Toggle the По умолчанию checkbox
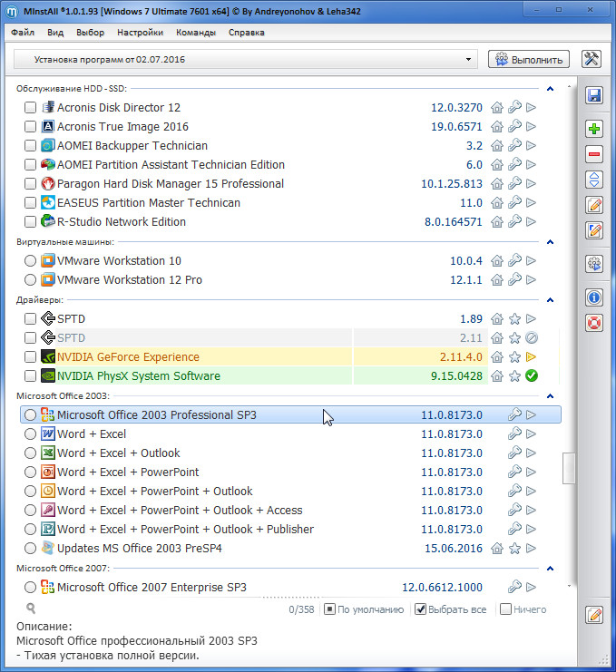This screenshot has height=672, width=616. click(x=329, y=609)
